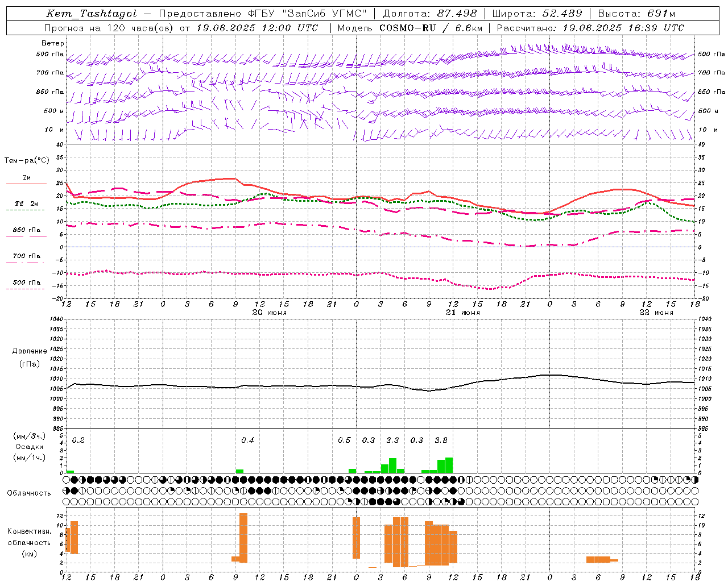Click the '500 гПа' temperature legend entry
This screenshot has width=728, height=582.
pyautogui.click(x=27, y=282)
